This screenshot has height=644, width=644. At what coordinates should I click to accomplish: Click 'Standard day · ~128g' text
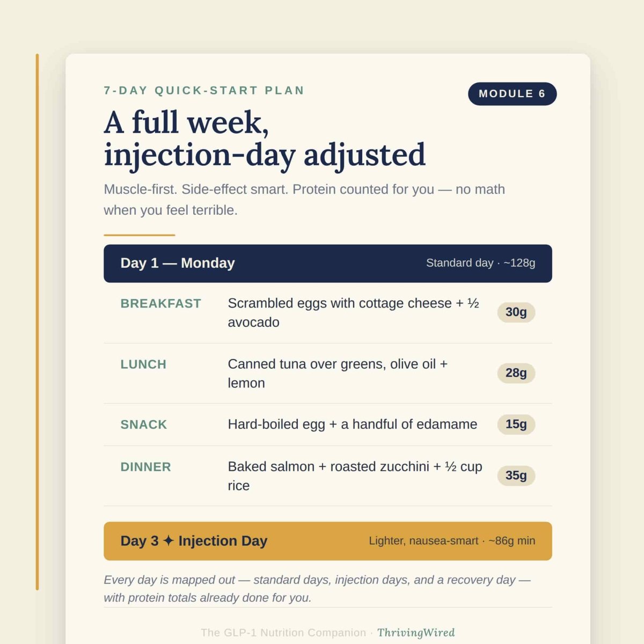click(x=480, y=263)
